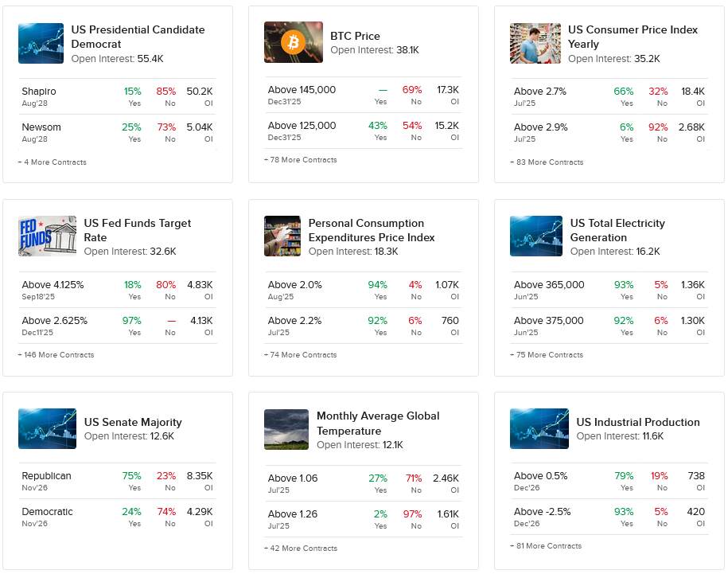Click the Bitcoin icon on BTC Price card
The height and width of the screenshot is (574, 728).
point(292,42)
